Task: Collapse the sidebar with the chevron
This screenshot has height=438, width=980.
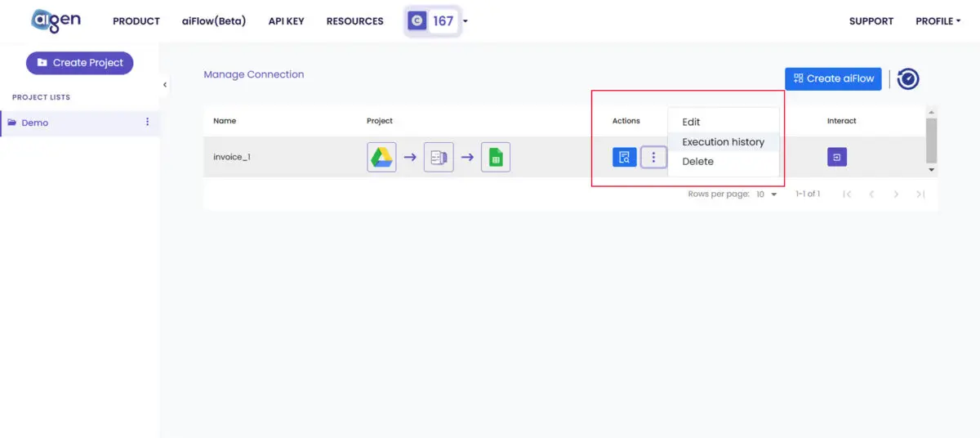Action: tap(164, 84)
